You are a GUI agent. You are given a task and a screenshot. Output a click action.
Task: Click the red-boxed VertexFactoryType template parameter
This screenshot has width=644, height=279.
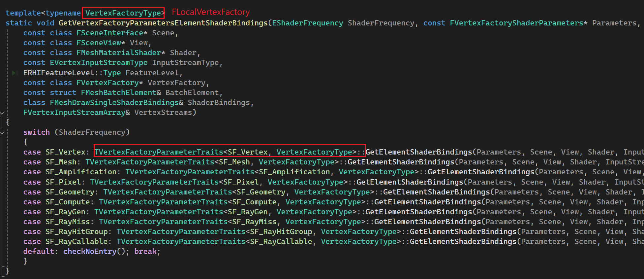123,13
